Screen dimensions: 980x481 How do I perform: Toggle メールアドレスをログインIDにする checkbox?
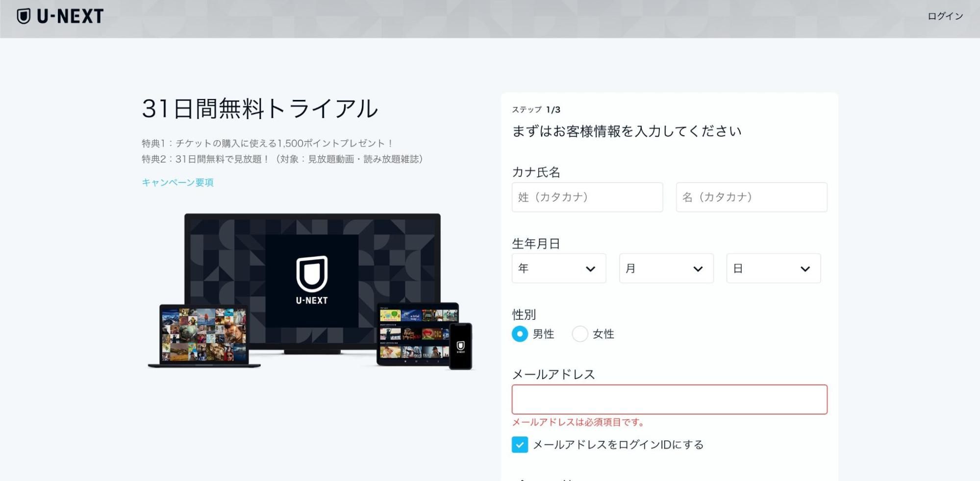click(520, 444)
